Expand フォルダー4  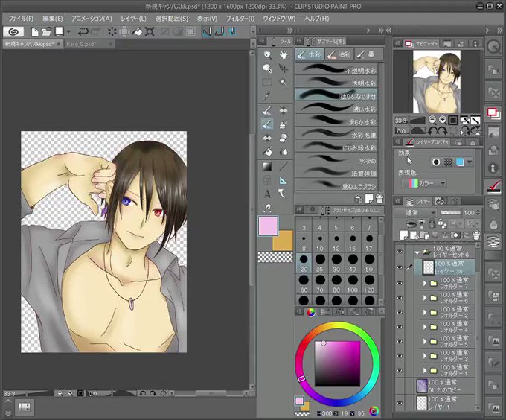click(425, 327)
